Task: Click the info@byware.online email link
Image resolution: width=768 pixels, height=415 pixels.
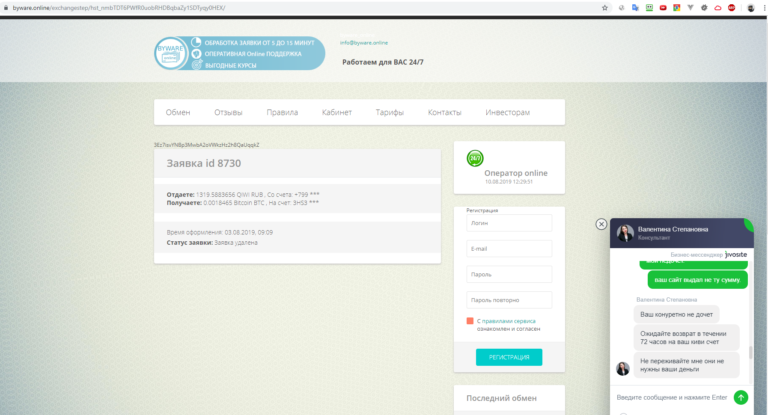Action: (x=363, y=43)
